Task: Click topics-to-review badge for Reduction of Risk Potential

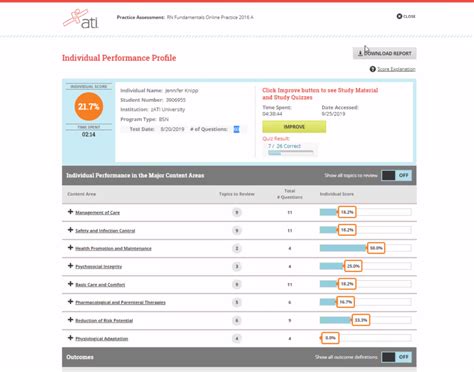Action: (x=237, y=320)
